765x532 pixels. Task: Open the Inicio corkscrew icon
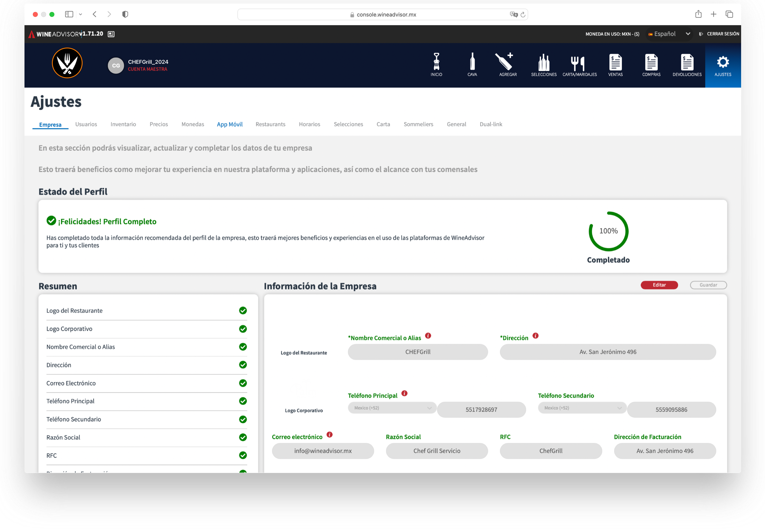pyautogui.click(x=436, y=62)
